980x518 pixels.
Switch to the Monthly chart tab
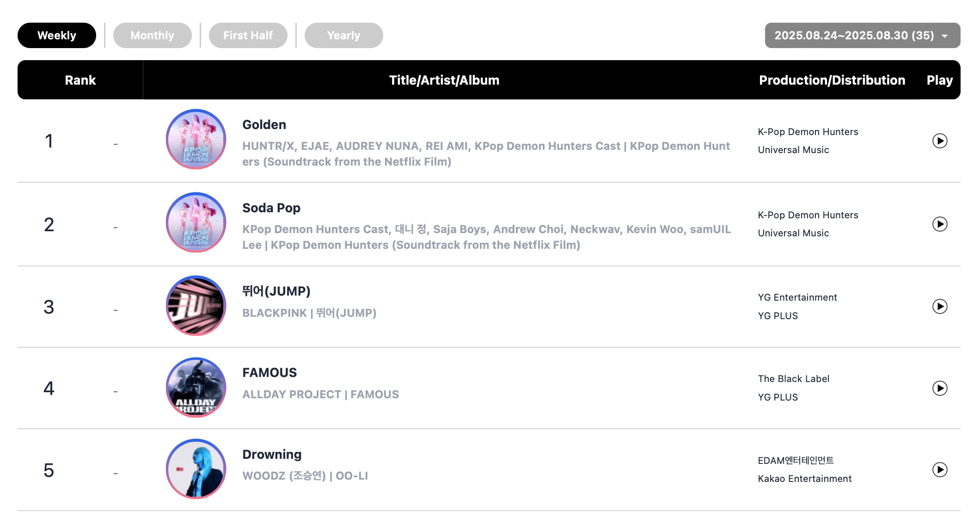[153, 35]
